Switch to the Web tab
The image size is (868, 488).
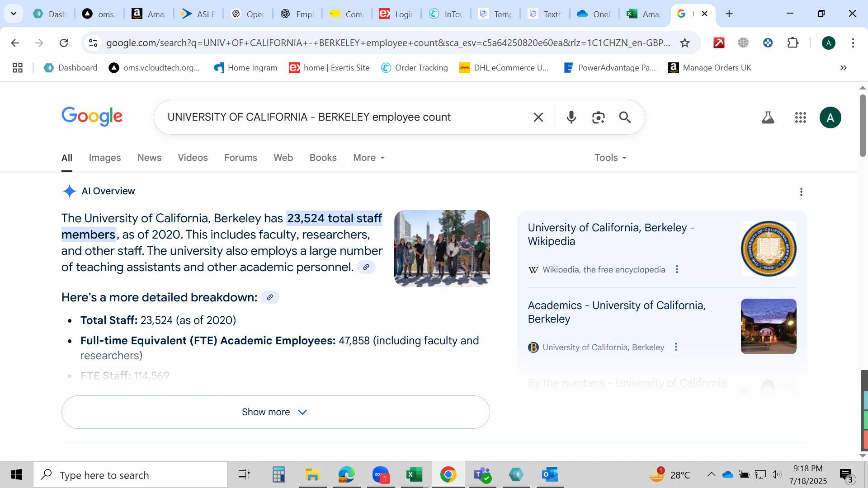[283, 158]
